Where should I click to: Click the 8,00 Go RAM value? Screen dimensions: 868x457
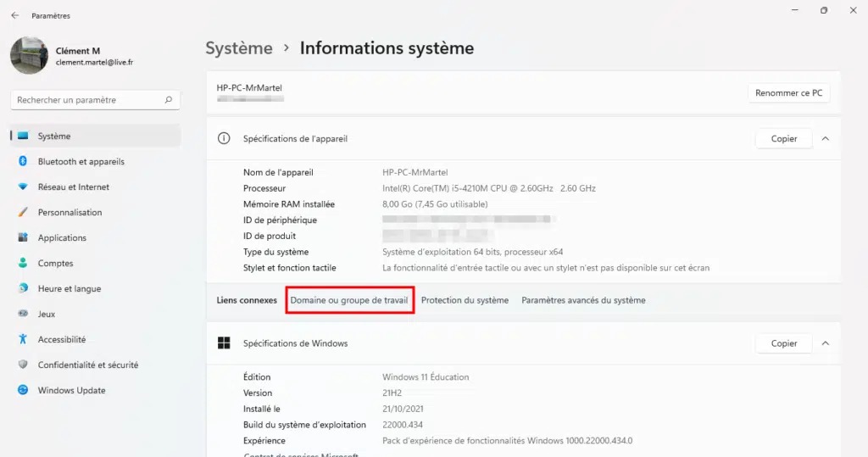[x=435, y=204]
